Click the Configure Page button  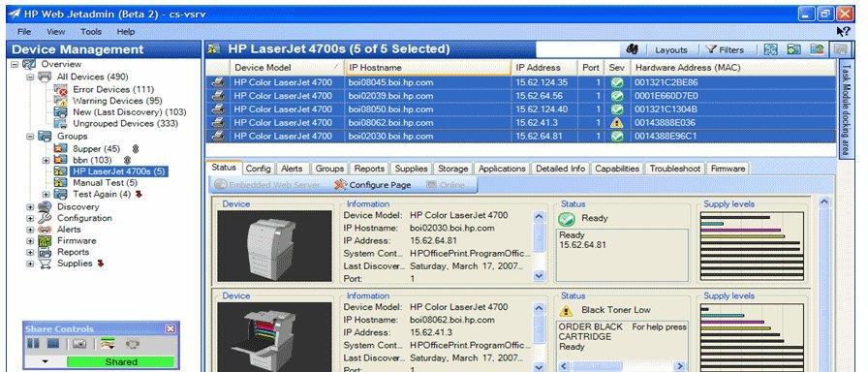coord(372,185)
